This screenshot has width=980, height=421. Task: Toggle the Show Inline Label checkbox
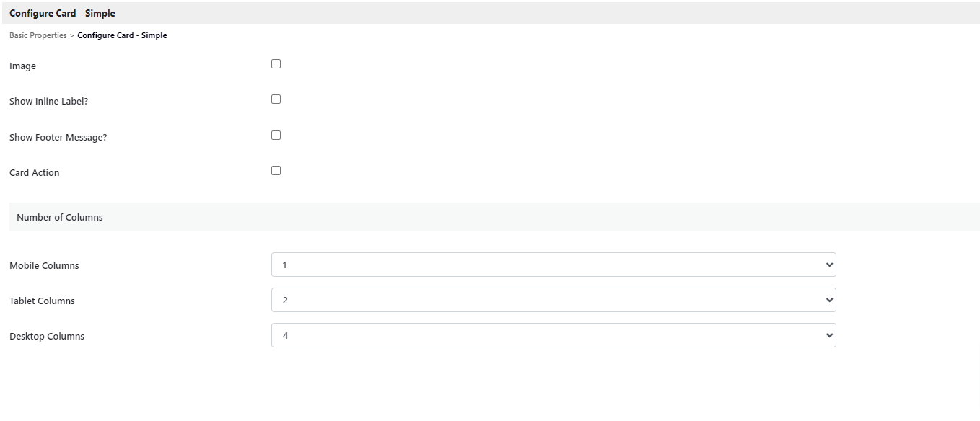click(276, 99)
